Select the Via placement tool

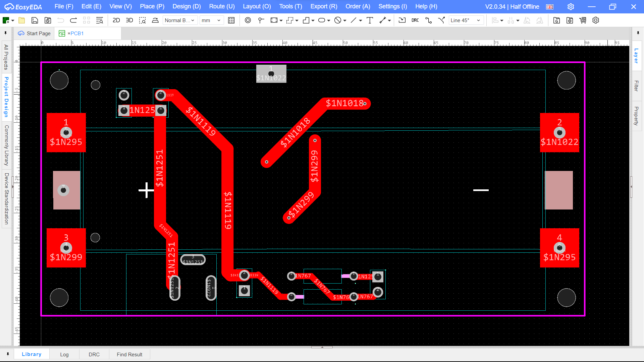[248, 20]
